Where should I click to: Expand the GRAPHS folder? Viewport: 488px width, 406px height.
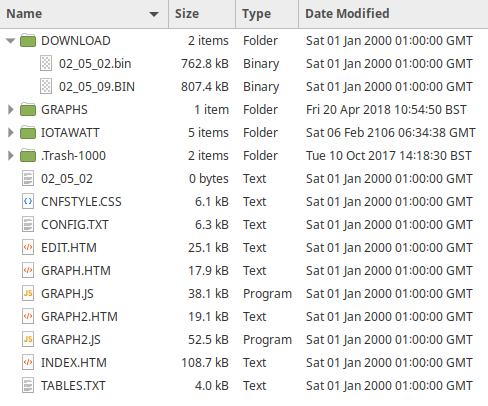[x=11, y=110]
